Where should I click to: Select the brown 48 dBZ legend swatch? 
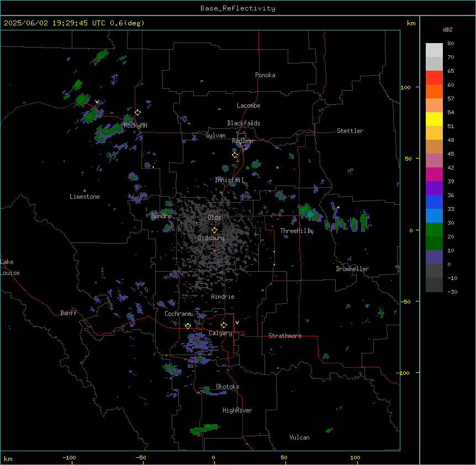[x=434, y=146]
